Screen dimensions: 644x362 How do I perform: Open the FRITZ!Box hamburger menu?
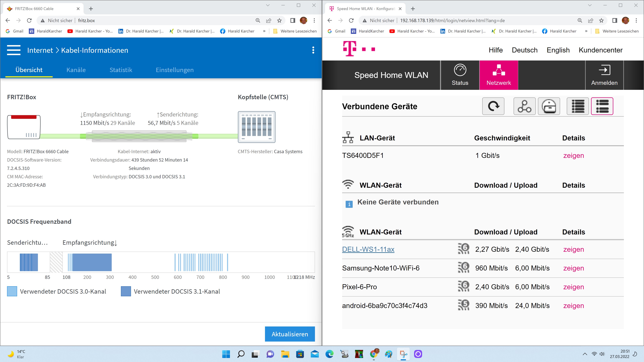[x=14, y=50]
